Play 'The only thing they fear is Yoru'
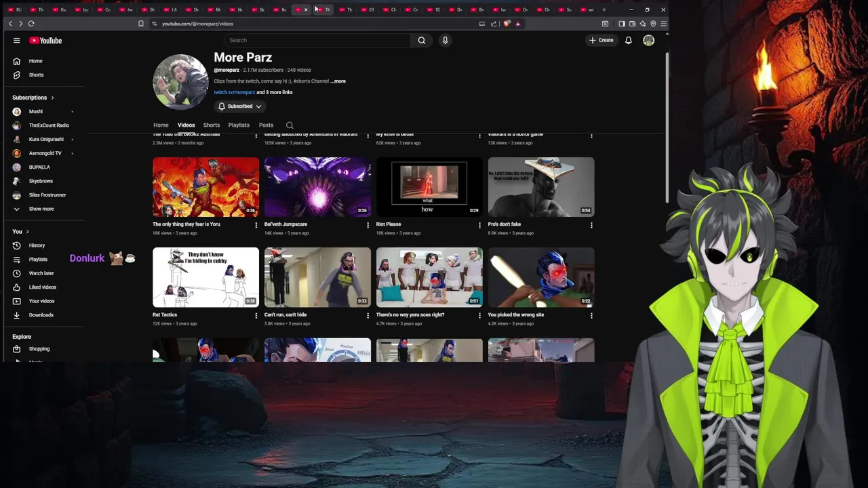Image resolution: width=868 pixels, height=488 pixels. [205, 187]
